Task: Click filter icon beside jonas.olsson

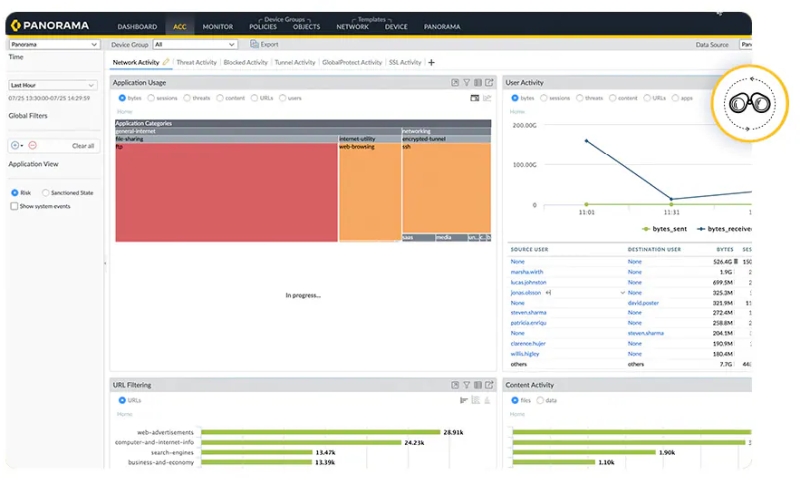Action: (x=548, y=293)
